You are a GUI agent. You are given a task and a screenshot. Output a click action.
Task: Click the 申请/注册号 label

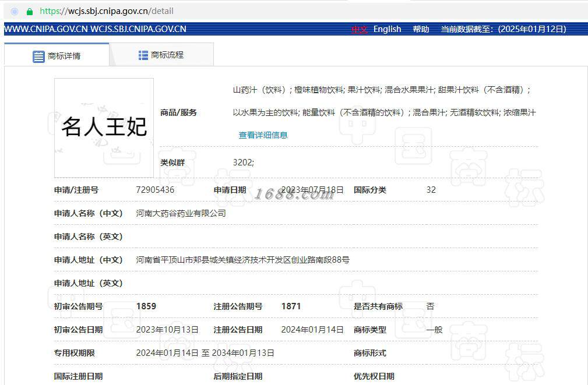tap(76, 190)
